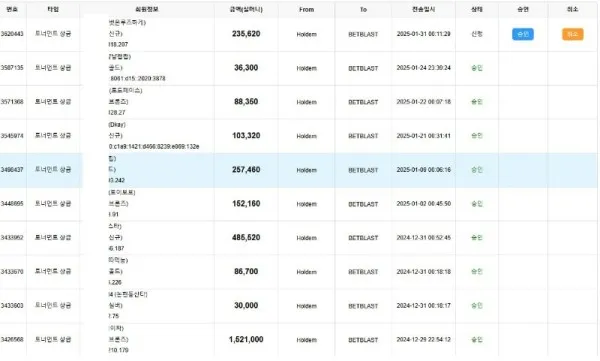
Task: Click 승인 status in the 36,300 row
Action: coord(477,68)
